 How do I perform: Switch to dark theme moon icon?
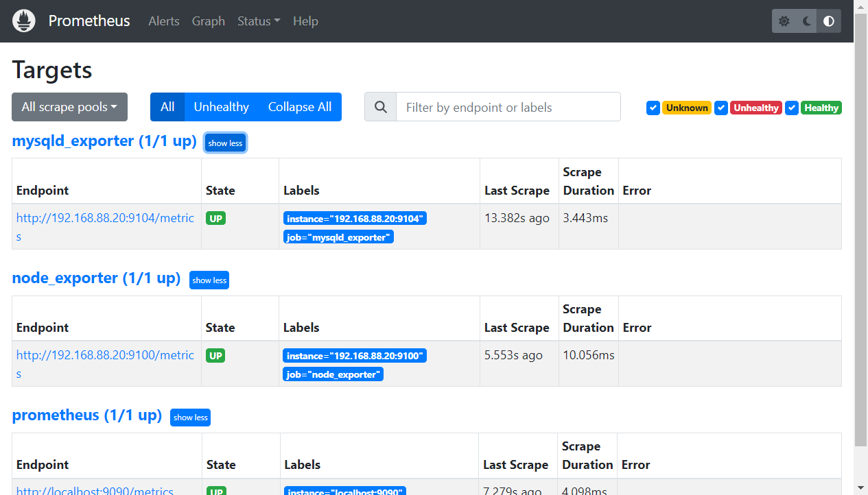click(807, 21)
